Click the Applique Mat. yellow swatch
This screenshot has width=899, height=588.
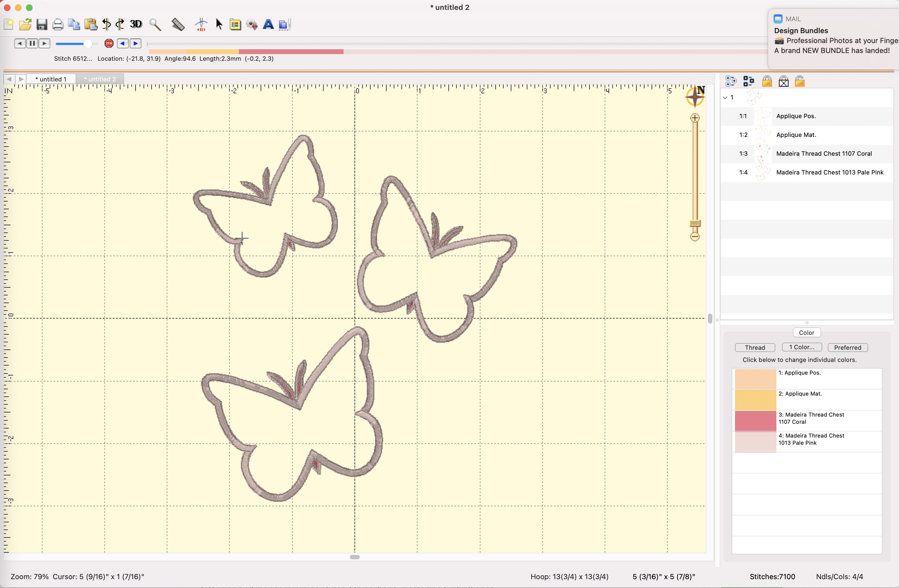(x=755, y=400)
